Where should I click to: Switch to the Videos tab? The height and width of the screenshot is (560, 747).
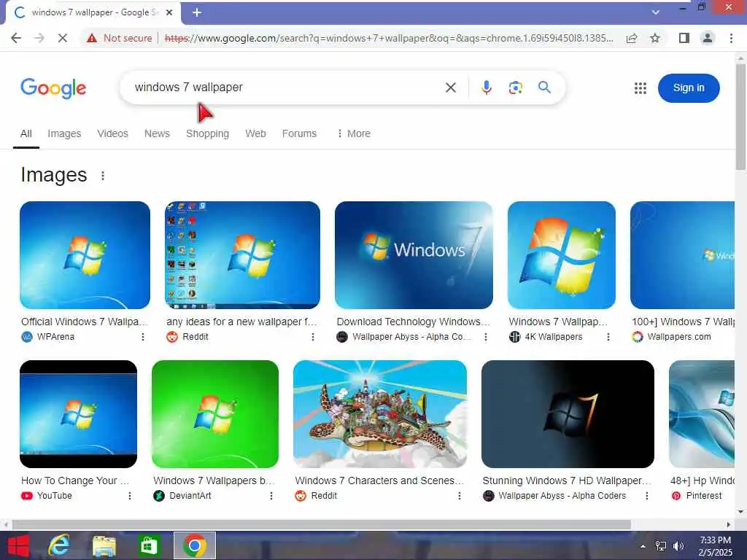[x=113, y=134]
